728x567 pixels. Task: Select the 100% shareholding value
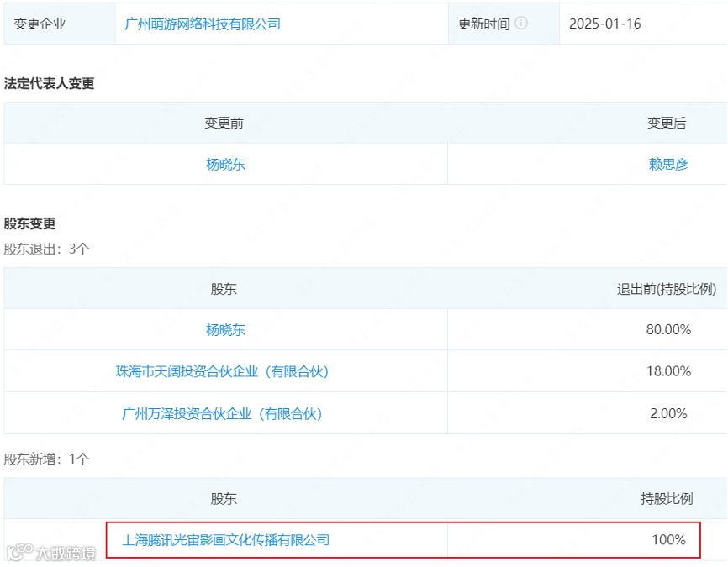click(668, 539)
